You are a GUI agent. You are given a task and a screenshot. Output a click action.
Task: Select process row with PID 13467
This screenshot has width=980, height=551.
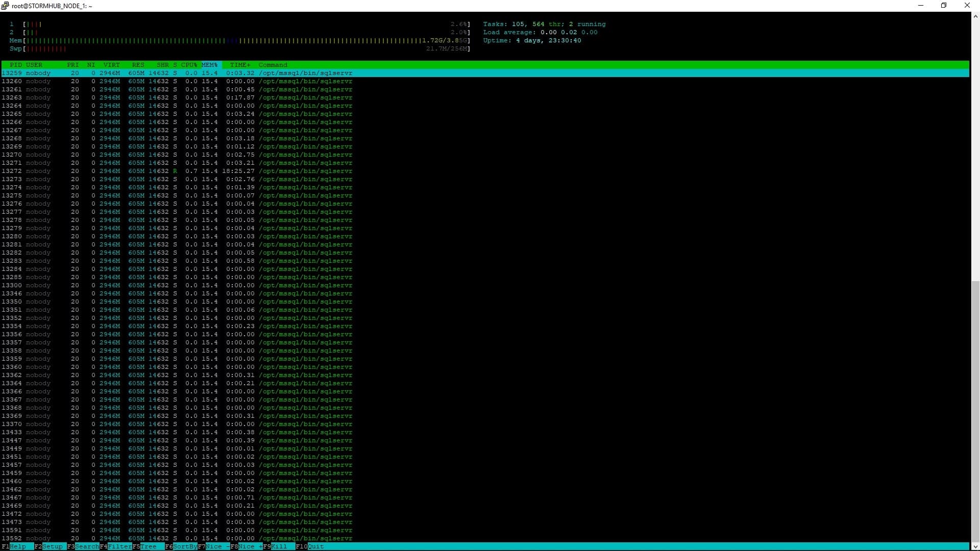click(177, 497)
